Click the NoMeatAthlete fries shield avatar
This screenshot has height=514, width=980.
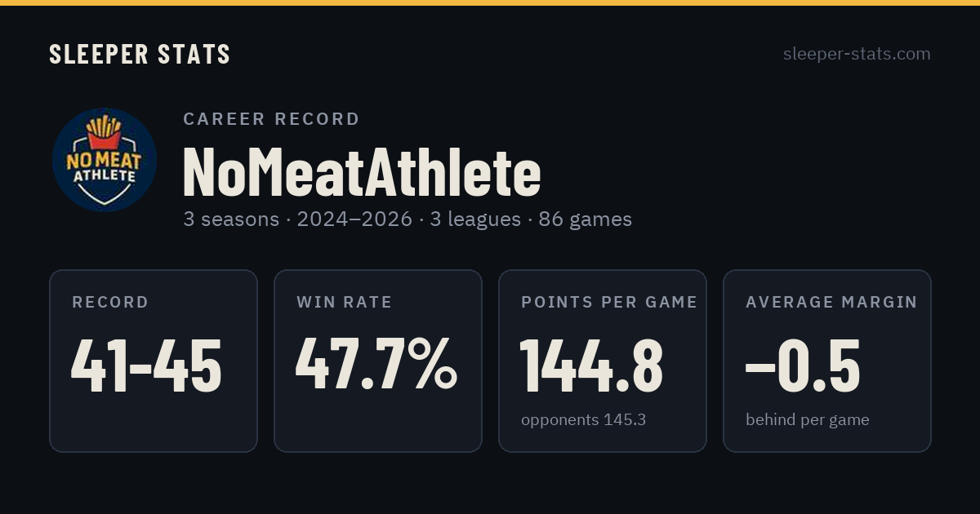[x=105, y=160]
